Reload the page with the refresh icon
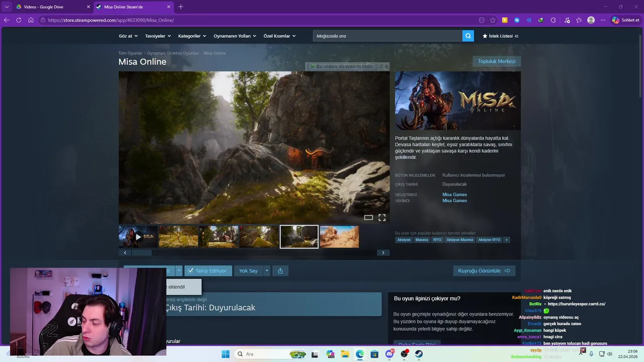This screenshot has width=644, height=362. pyautogui.click(x=19, y=20)
